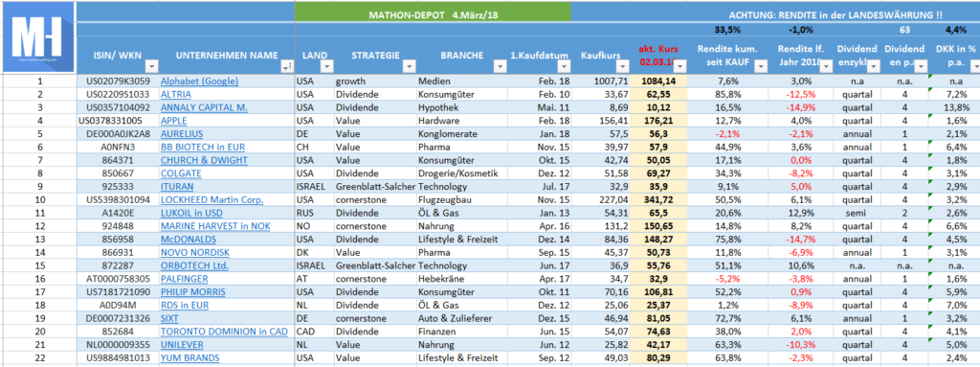This screenshot has height=367, width=980.
Task: Open the LOCKHEED Martin Corp. link
Action: point(212,199)
